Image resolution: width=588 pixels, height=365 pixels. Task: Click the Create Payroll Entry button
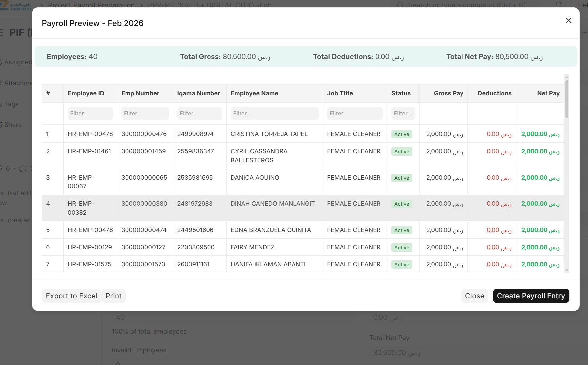[x=531, y=296]
